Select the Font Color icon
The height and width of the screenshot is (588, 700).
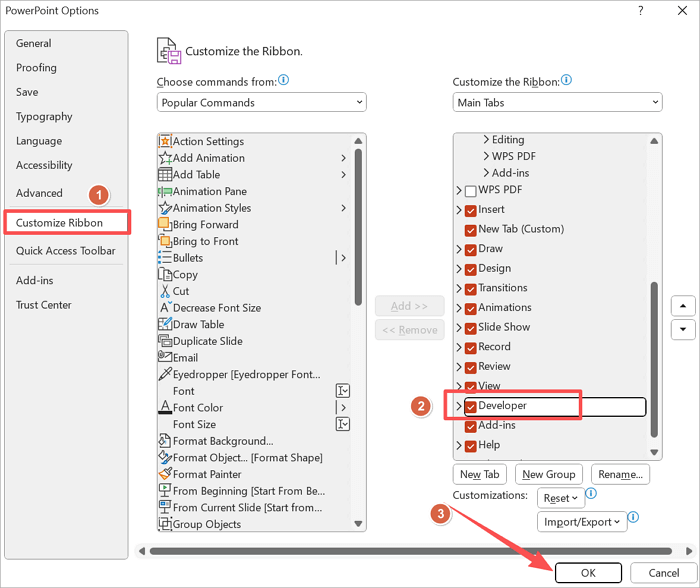165,407
